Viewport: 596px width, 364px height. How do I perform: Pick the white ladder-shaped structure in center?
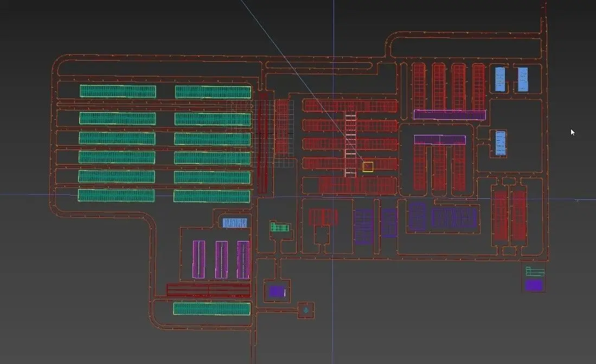[x=350, y=144]
